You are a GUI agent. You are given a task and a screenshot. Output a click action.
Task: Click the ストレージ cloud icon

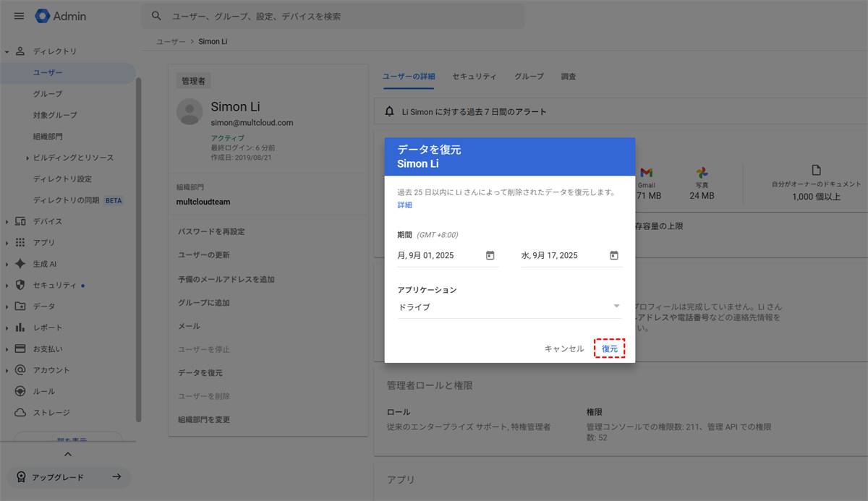pyautogui.click(x=20, y=413)
